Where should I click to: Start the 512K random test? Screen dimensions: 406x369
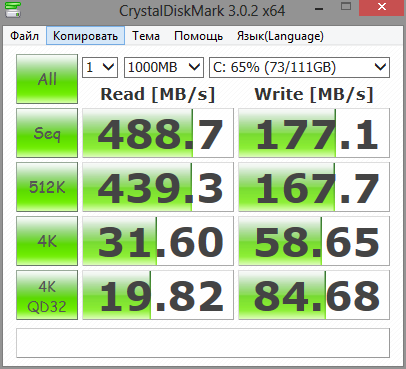47,187
